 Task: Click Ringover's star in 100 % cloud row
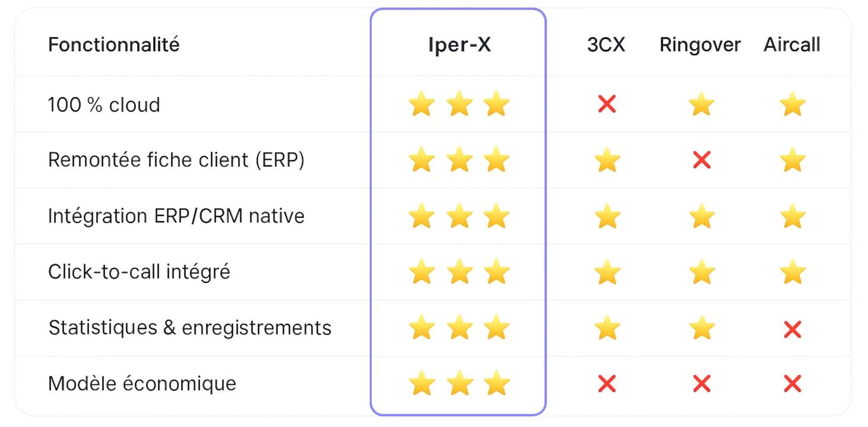702,104
